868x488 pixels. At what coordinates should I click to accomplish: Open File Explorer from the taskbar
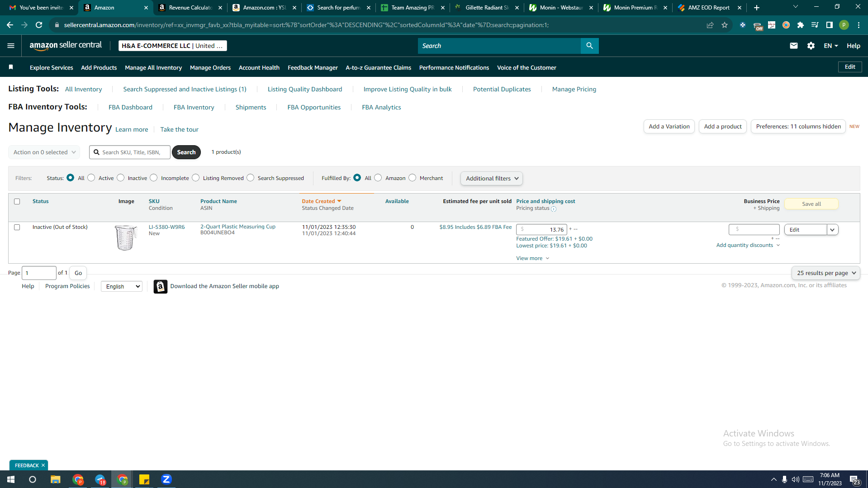56,479
